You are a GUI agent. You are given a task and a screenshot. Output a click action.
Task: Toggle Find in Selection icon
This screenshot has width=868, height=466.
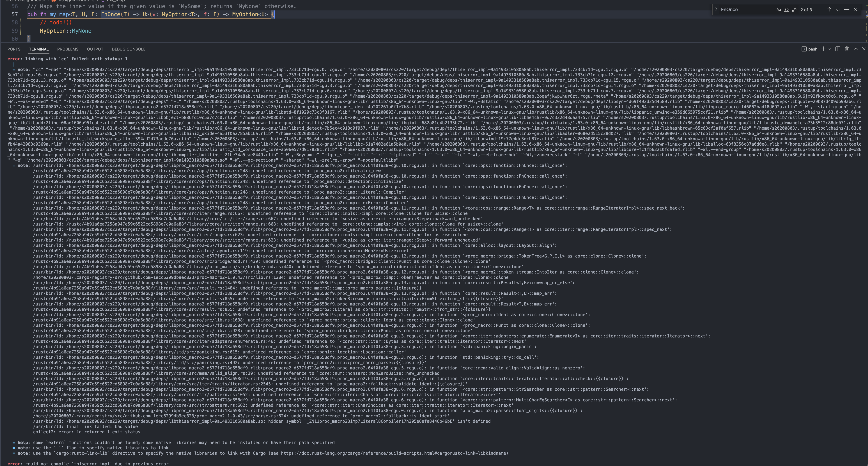coord(846,9)
